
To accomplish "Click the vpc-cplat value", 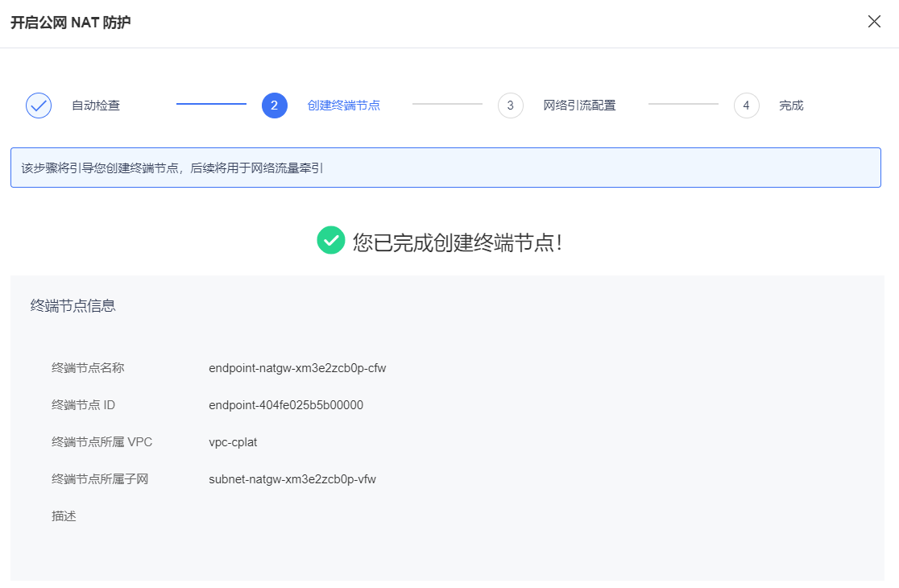I will click(233, 442).
